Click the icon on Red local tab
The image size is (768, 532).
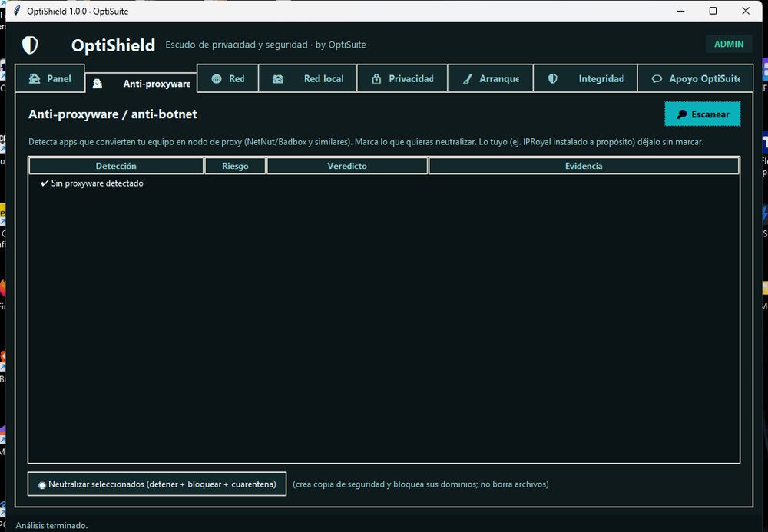[x=278, y=78]
